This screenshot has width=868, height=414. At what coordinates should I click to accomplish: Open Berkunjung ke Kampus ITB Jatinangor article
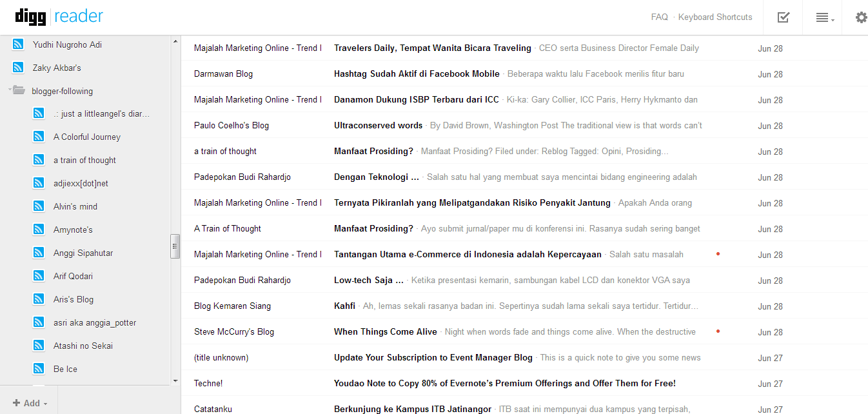coord(413,409)
